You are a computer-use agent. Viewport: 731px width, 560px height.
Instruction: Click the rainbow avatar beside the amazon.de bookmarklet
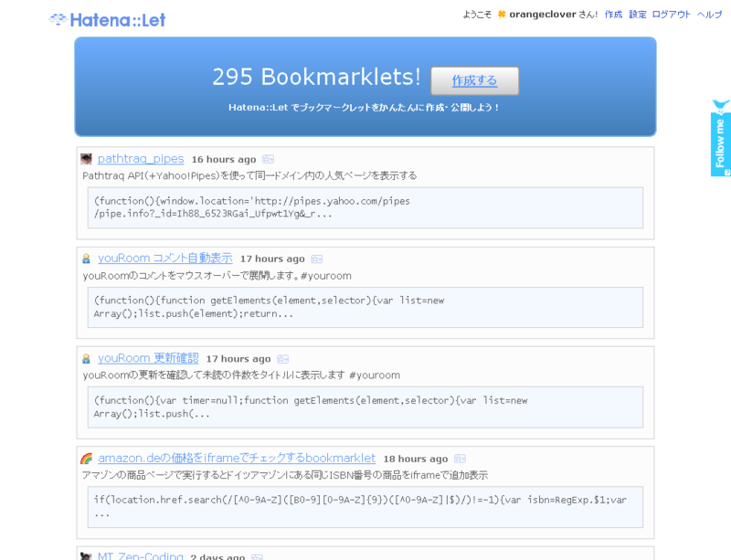(87, 459)
